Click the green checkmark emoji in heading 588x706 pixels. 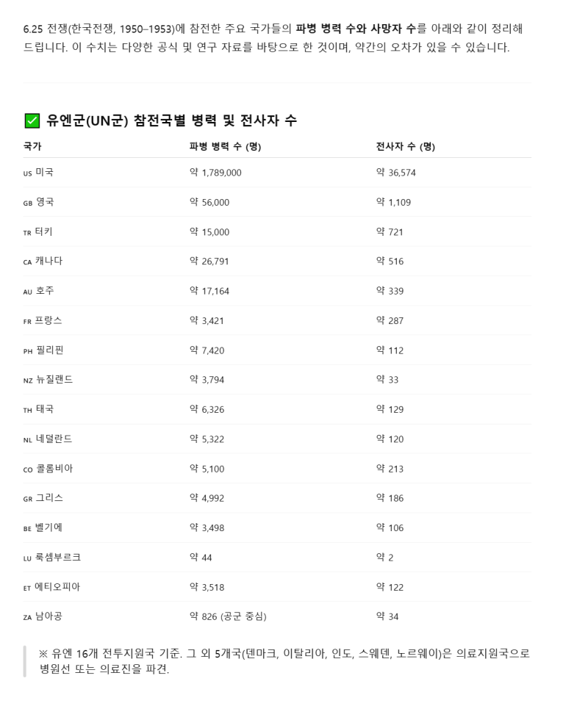tap(32, 120)
